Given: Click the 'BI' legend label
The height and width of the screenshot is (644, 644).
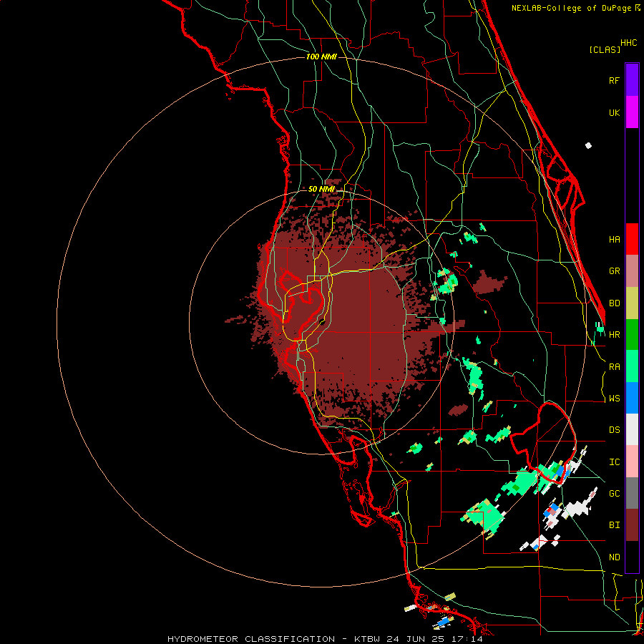Looking at the screenshot, I should click(x=615, y=525).
